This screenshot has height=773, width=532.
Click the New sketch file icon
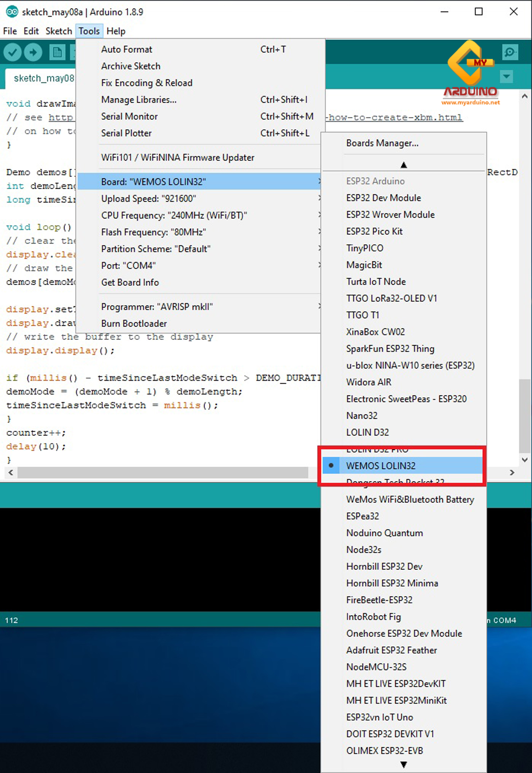pyautogui.click(x=57, y=53)
